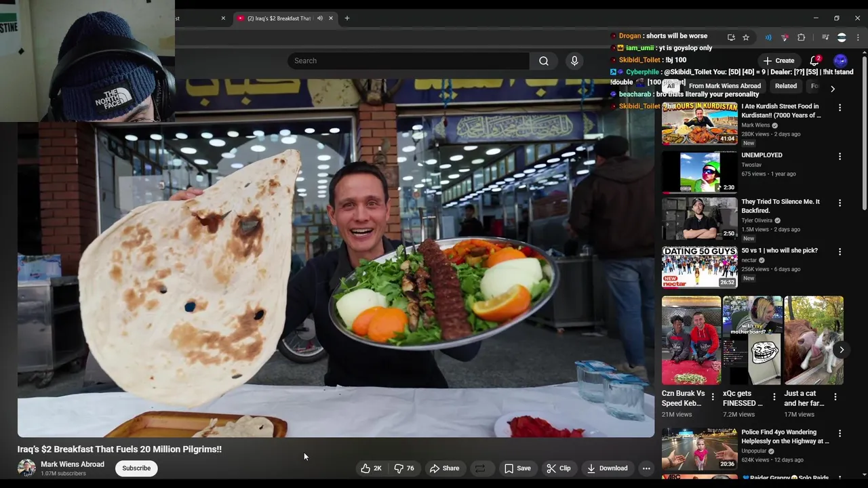The image size is (868, 488).
Task: Switch to Iraq's $2 Breakfast browser tab
Action: pyautogui.click(x=278, y=18)
